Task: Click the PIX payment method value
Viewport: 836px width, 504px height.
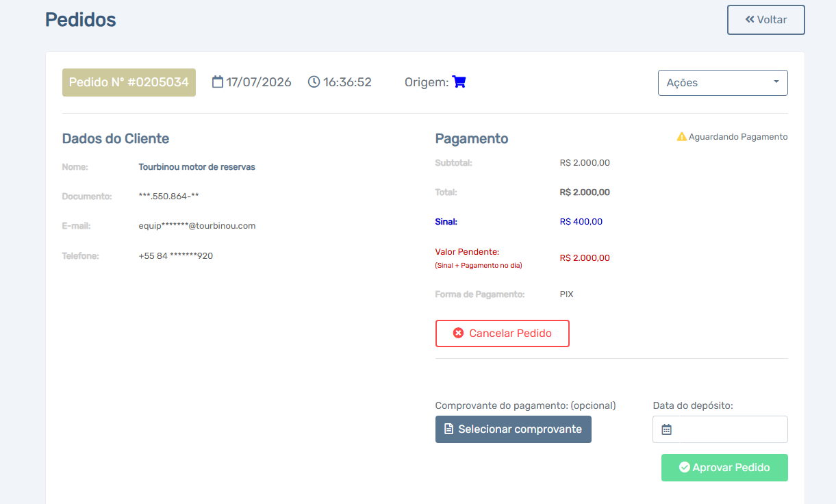Action: [566, 294]
